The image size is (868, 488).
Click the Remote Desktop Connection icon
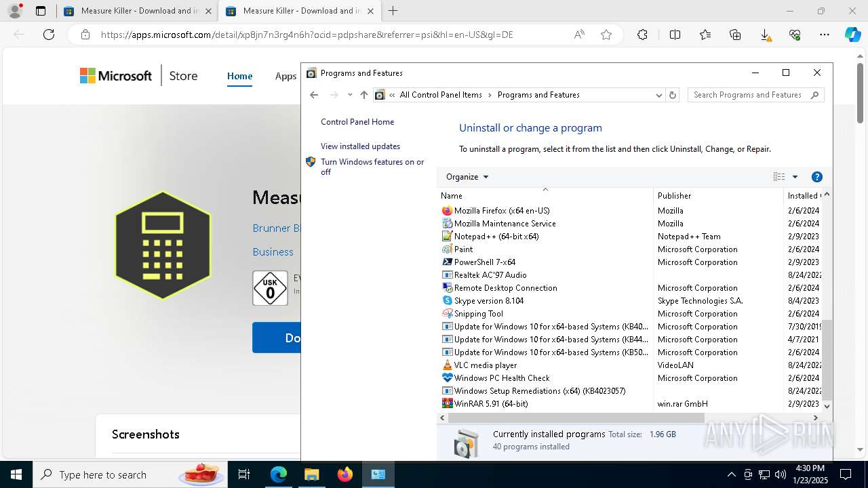(x=447, y=288)
